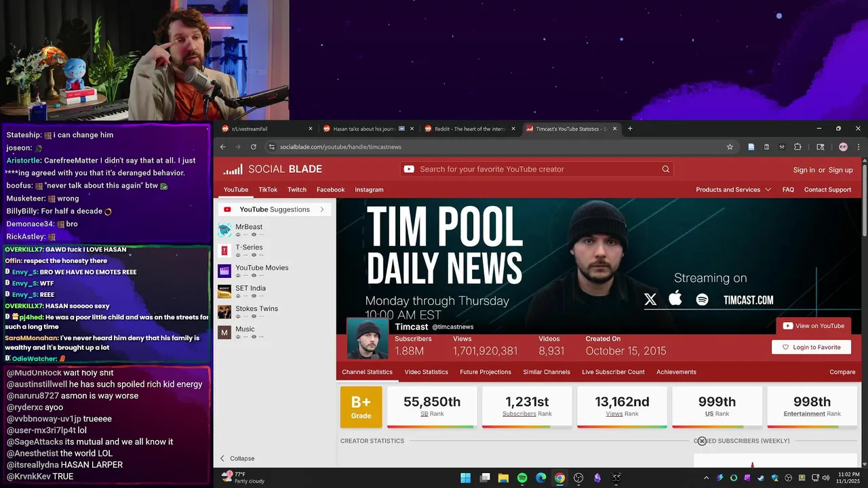The width and height of the screenshot is (868, 488).
Task: Click the browser address bar URL
Action: pos(340,146)
